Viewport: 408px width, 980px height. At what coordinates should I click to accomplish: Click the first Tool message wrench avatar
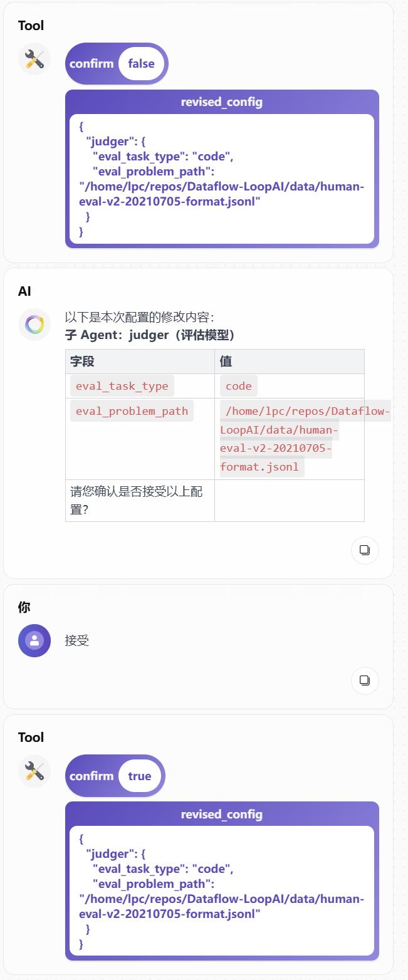pyautogui.click(x=34, y=59)
